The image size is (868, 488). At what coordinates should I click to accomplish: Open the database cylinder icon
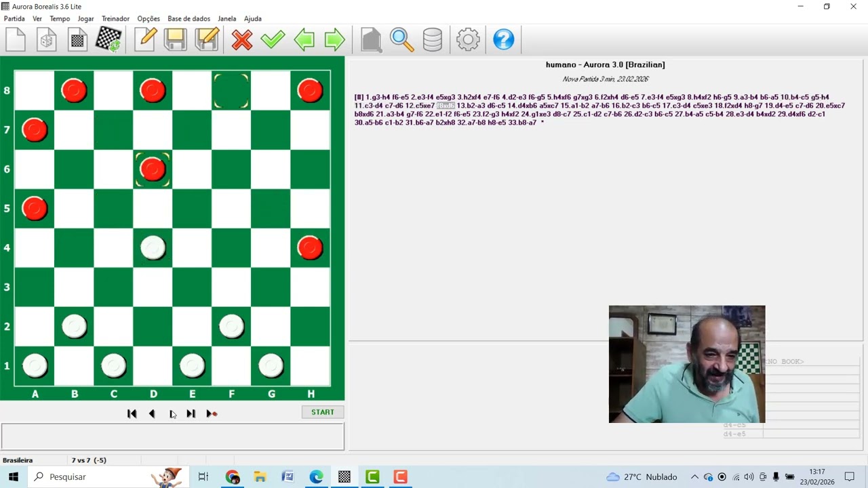point(433,39)
